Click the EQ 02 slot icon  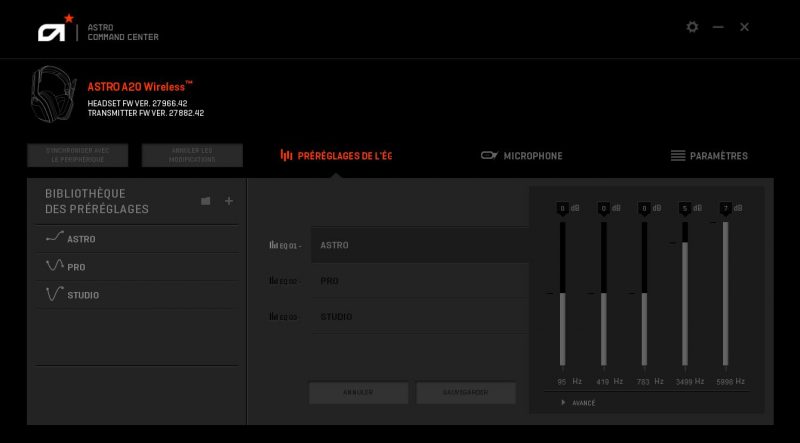pyautogui.click(x=273, y=281)
